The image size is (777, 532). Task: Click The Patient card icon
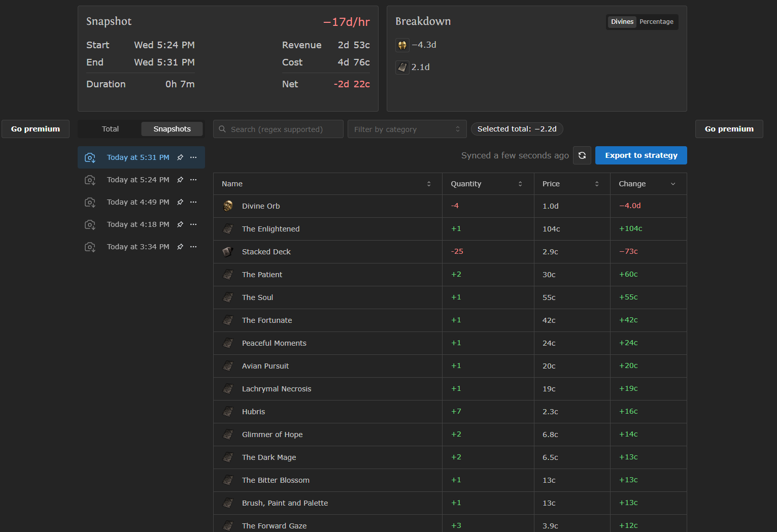(228, 275)
